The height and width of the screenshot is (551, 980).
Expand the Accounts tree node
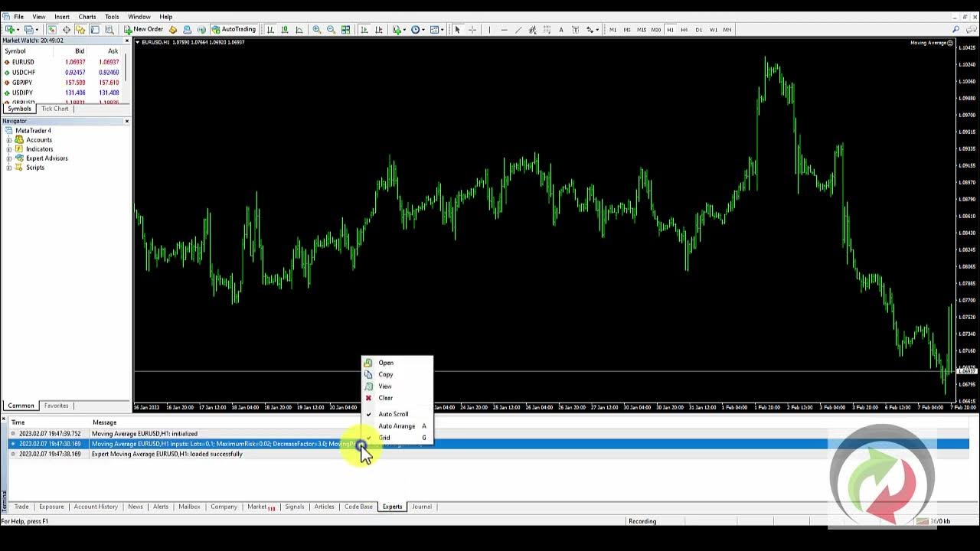point(8,140)
